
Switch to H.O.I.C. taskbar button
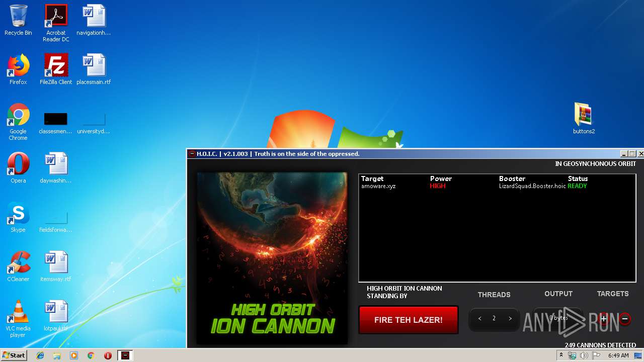pyautogui.click(x=125, y=355)
